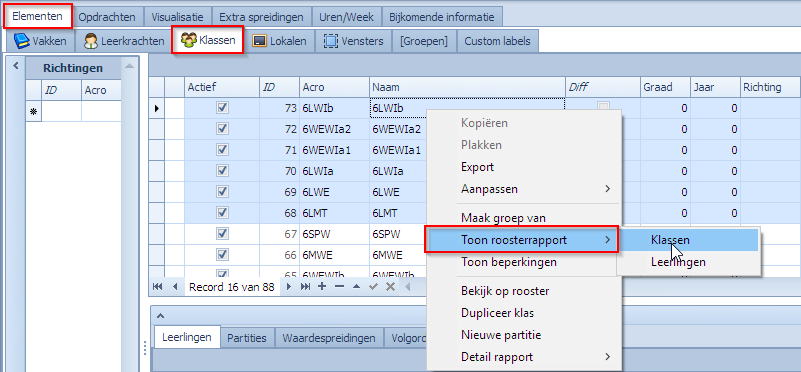Open the [Groepen] tab
This screenshot has height=372, width=801.
[424, 41]
